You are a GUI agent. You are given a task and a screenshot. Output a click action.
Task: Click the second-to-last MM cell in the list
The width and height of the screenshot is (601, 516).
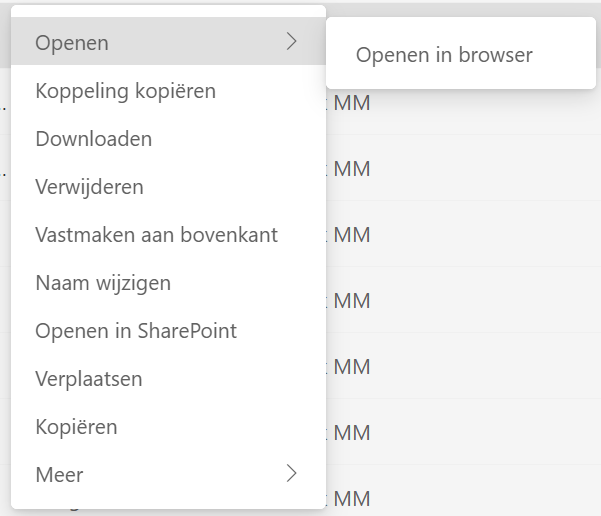(x=352, y=433)
